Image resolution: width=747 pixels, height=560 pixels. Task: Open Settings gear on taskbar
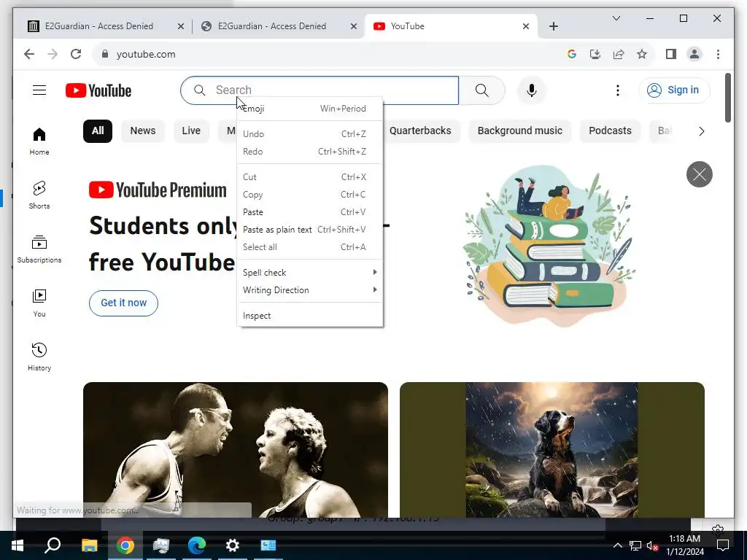(232, 545)
